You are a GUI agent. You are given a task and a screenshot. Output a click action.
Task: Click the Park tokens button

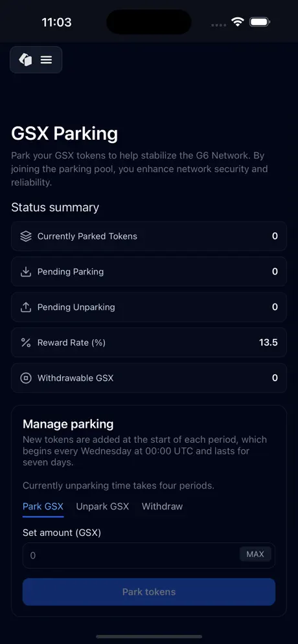pos(149,592)
